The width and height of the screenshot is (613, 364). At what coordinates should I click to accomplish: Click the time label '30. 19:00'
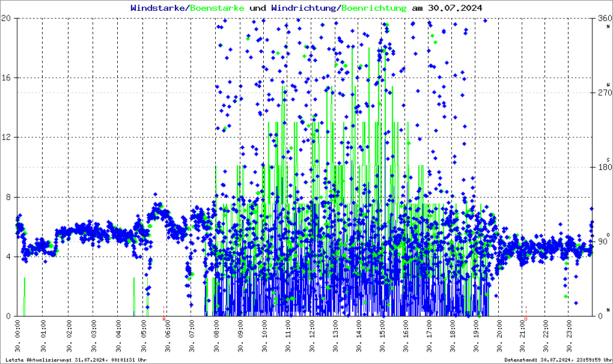(476, 336)
